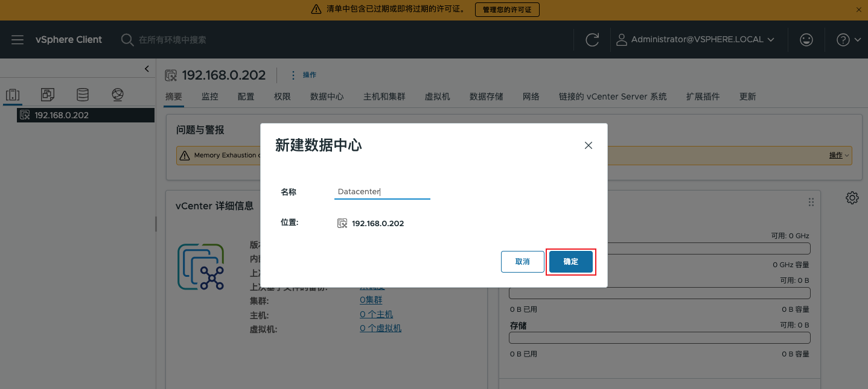Open the smiley feedback icon

point(806,40)
